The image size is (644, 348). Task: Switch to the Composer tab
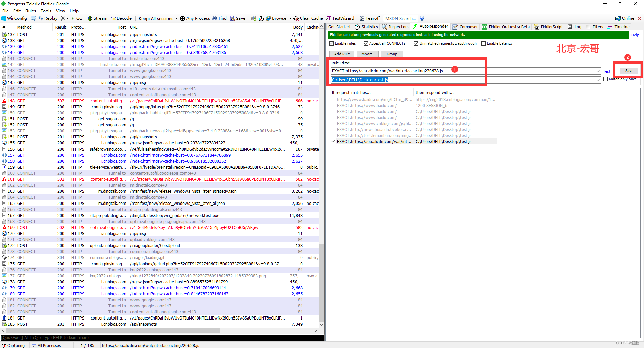pos(465,27)
